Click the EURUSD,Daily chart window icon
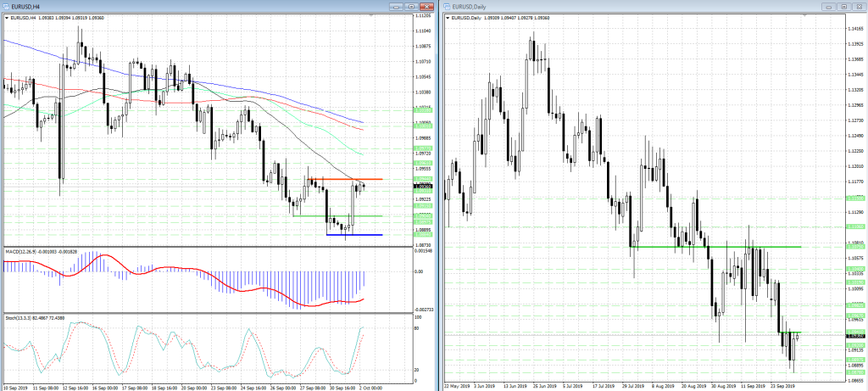868x391 pixels. [447, 7]
